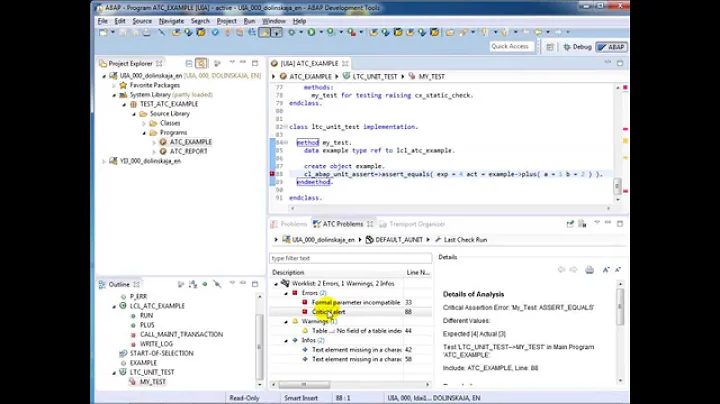This screenshot has height=404, width=720.
Task: Click back arrow in Details pane
Action: point(561,270)
